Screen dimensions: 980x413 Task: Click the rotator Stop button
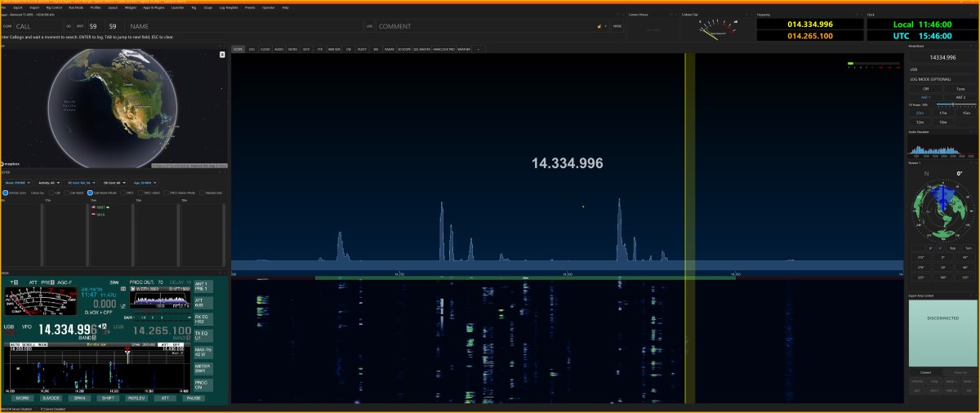952,248
